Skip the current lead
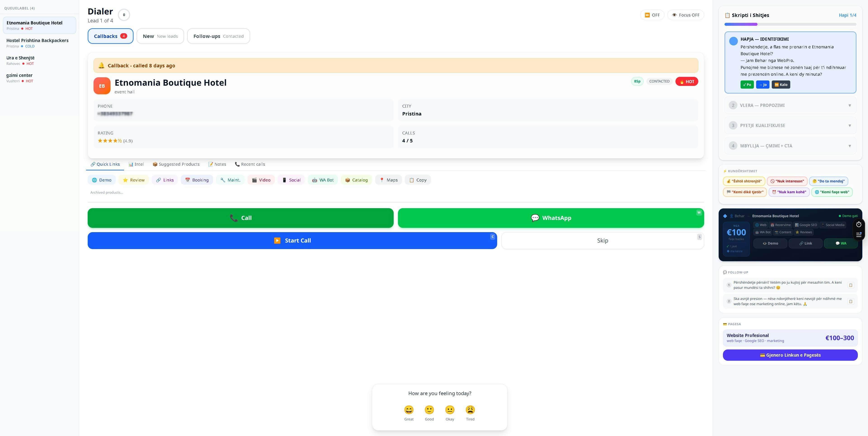868x436 pixels. (x=602, y=240)
